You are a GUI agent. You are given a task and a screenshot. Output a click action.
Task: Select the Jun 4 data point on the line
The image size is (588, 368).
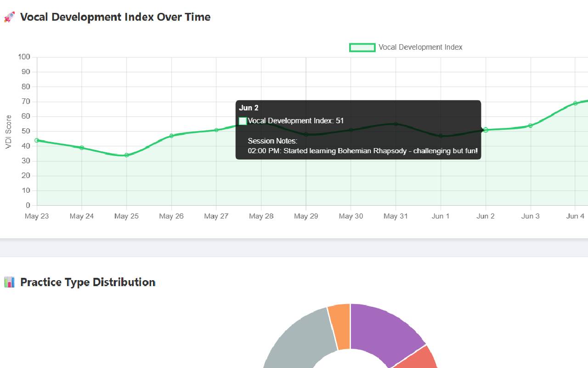pos(575,103)
